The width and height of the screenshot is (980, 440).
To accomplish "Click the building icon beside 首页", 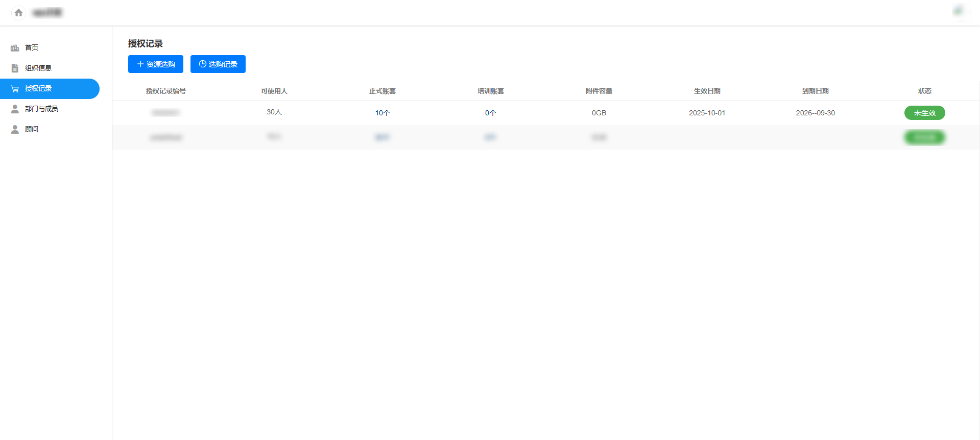I will [x=15, y=48].
